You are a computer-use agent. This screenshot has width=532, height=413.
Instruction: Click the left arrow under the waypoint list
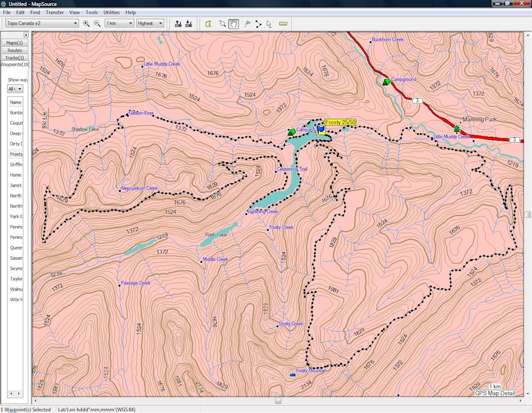click(11, 393)
